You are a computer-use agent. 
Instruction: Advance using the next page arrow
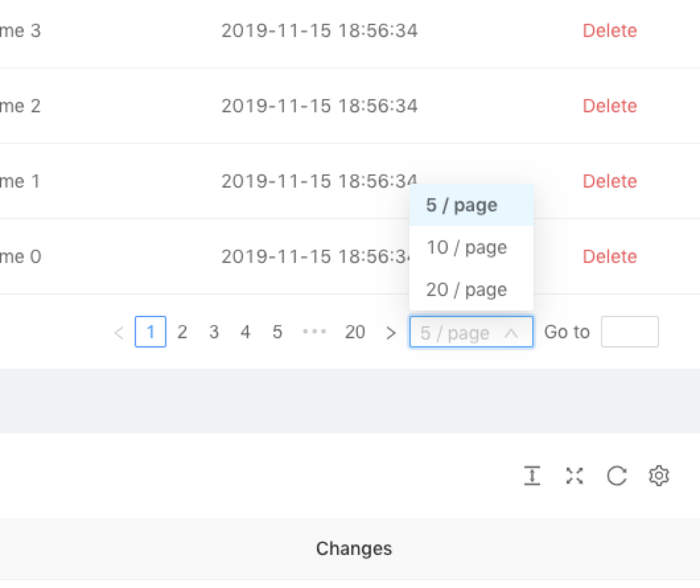[391, 332]
